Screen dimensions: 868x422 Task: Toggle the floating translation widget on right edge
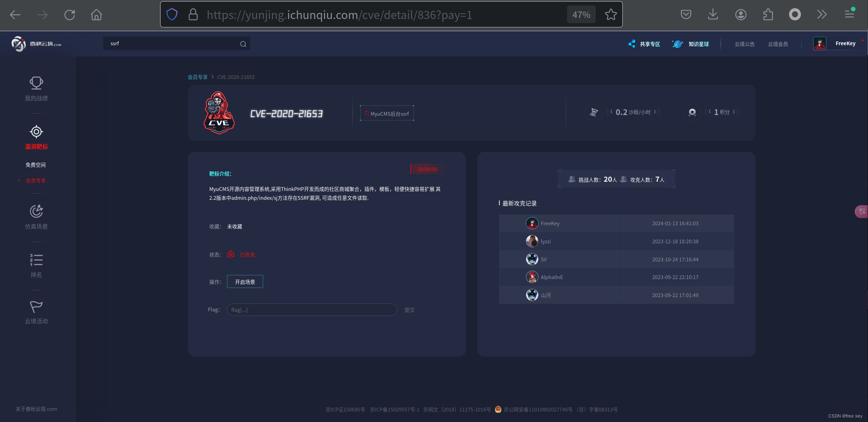pos(861,211)
